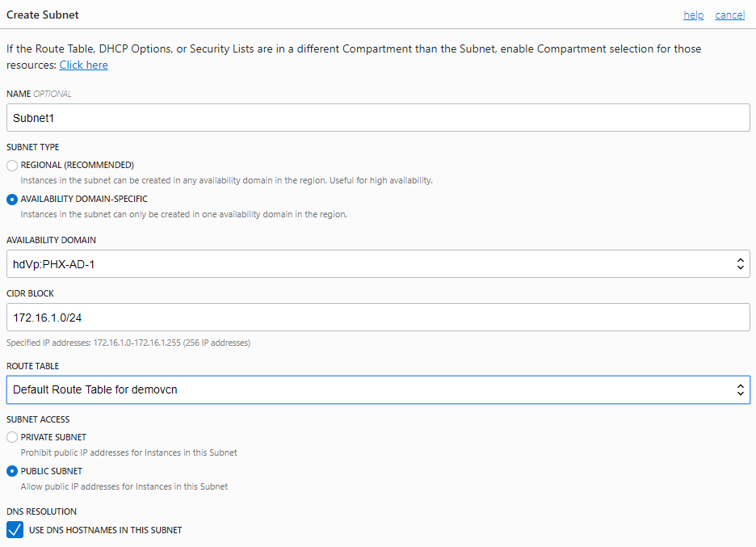This screenshot has height=547, width=756.
Task: Focus the Name field containing Subnet1
Action: 377,117
